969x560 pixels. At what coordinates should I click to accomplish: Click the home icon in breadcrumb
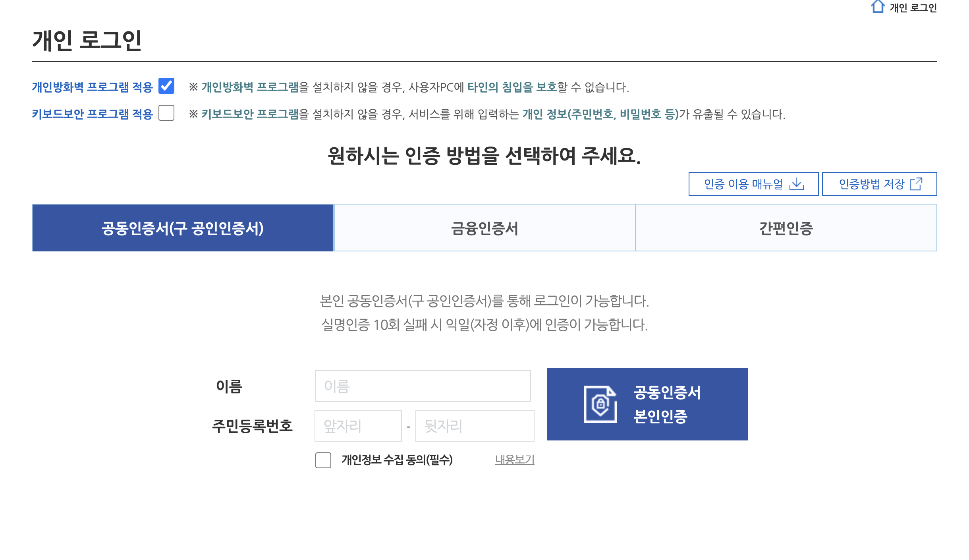(877, 7)
